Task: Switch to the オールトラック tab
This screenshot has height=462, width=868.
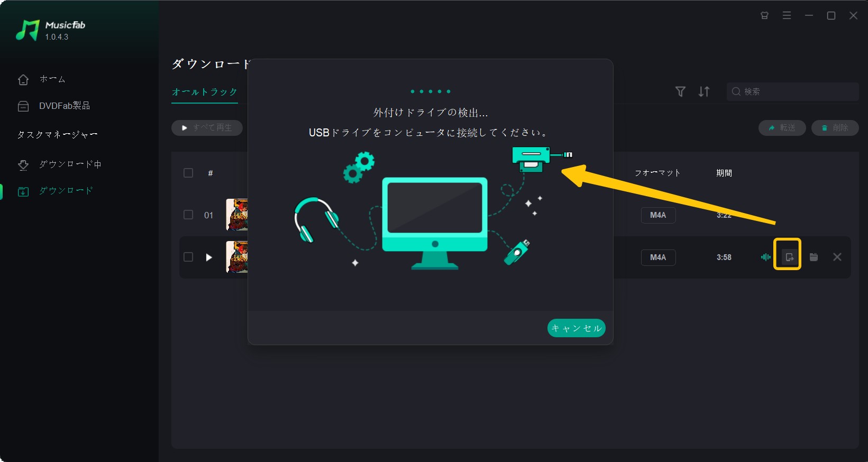Action: (x=205, y=92)
